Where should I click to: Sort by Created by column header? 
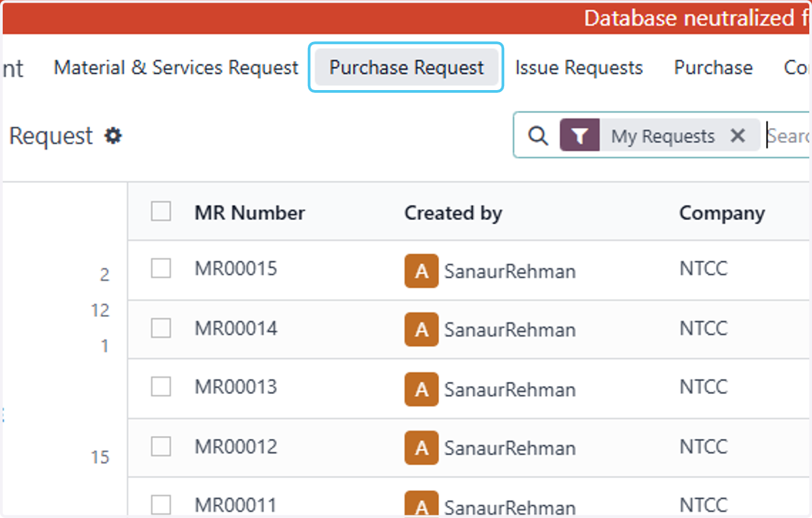(453, 213)
